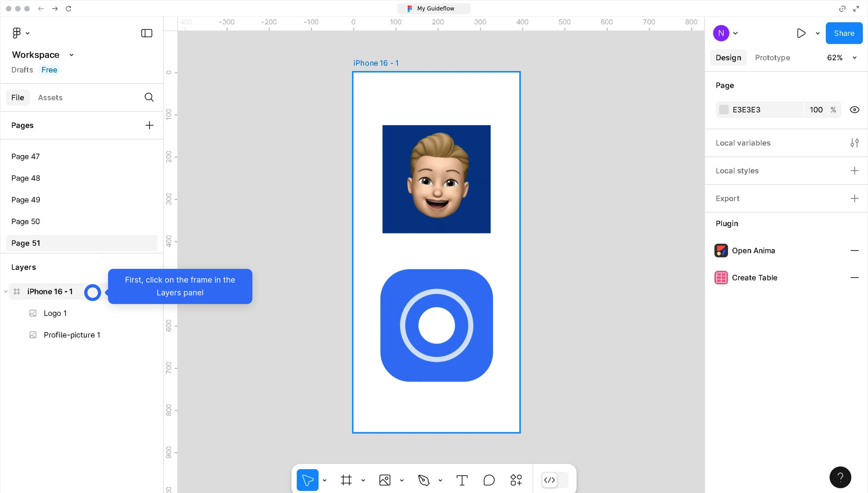This screenshot has width=868, height=493.
Task: Click the Share button
Action: coord(844,33)
